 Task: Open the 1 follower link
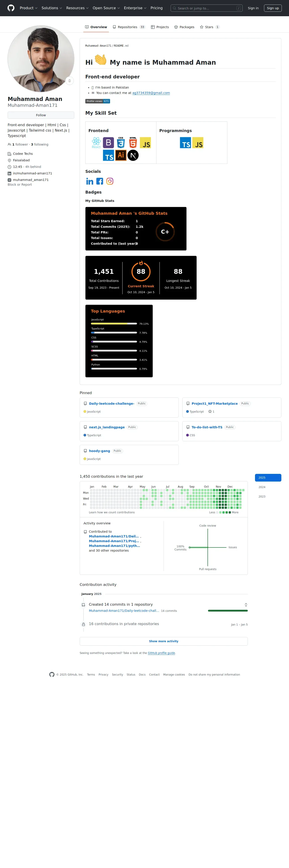pos(20,145)
